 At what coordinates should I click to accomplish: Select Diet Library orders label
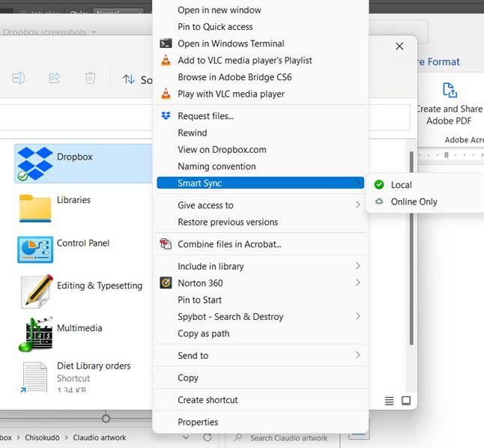coord(94,366)
